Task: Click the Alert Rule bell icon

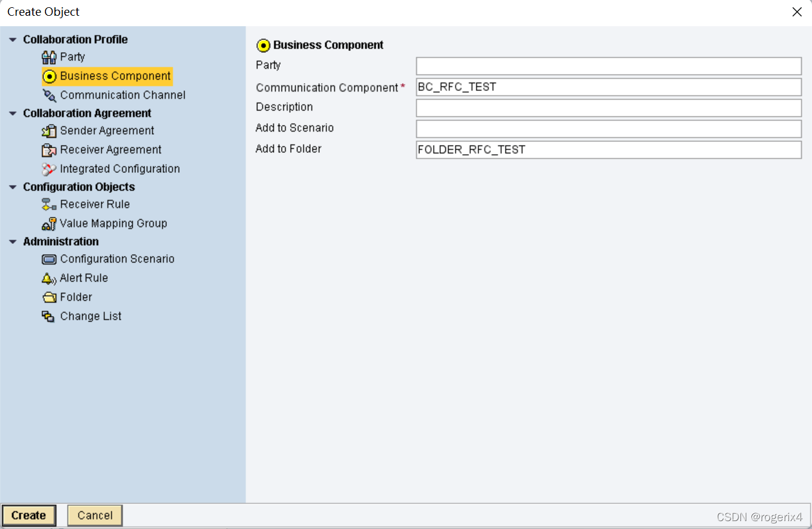Action: click(49, 278)
